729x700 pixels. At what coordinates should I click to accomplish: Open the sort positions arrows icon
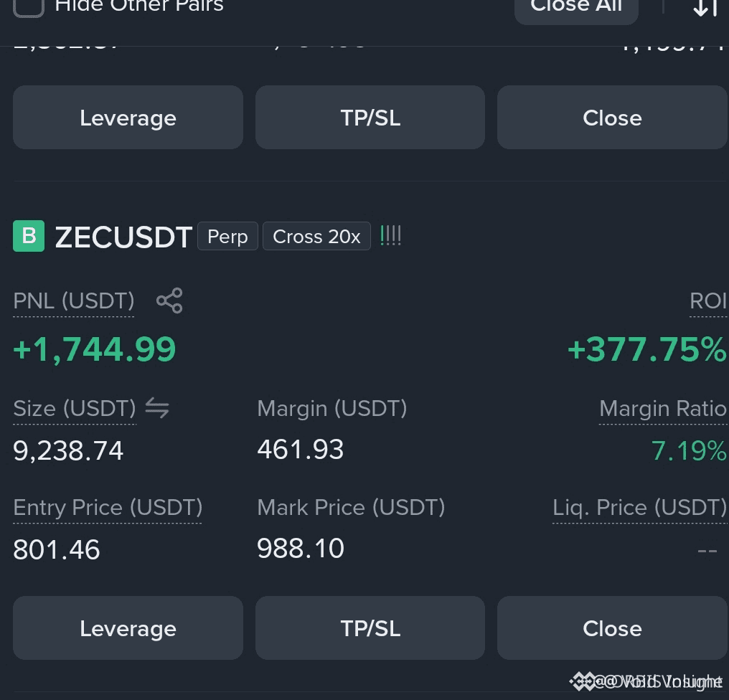pyautogui.click(x=705, y=6)
